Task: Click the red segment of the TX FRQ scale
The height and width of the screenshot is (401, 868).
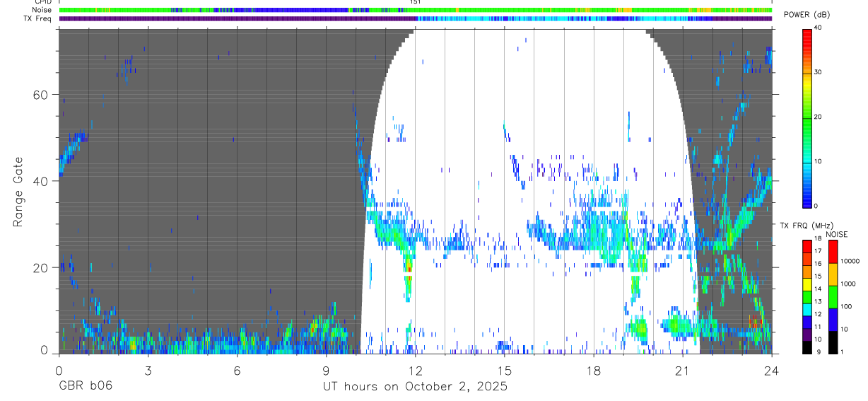Action: coord(807,247)
